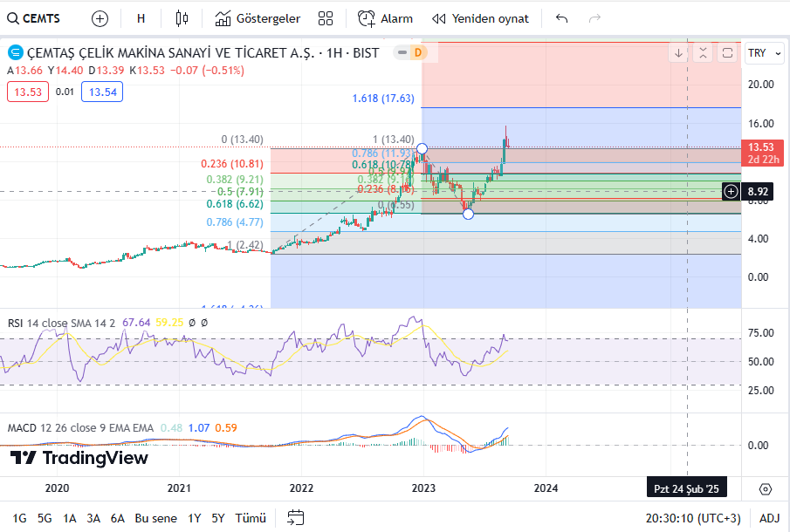
Task: Click the 13.53 sell price button
Action: (28, 92)
